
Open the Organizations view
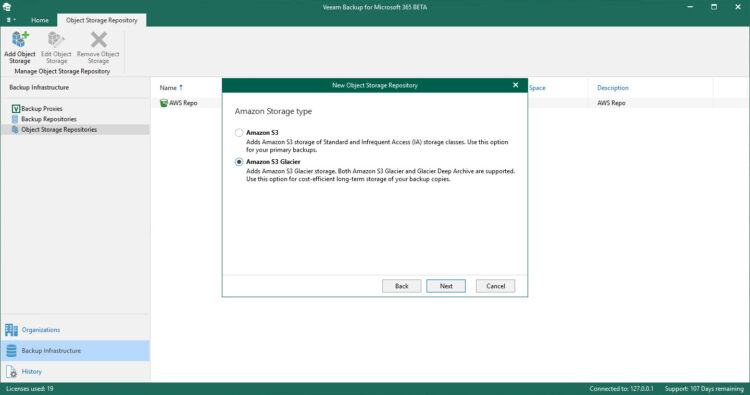(x=75, y=329)
